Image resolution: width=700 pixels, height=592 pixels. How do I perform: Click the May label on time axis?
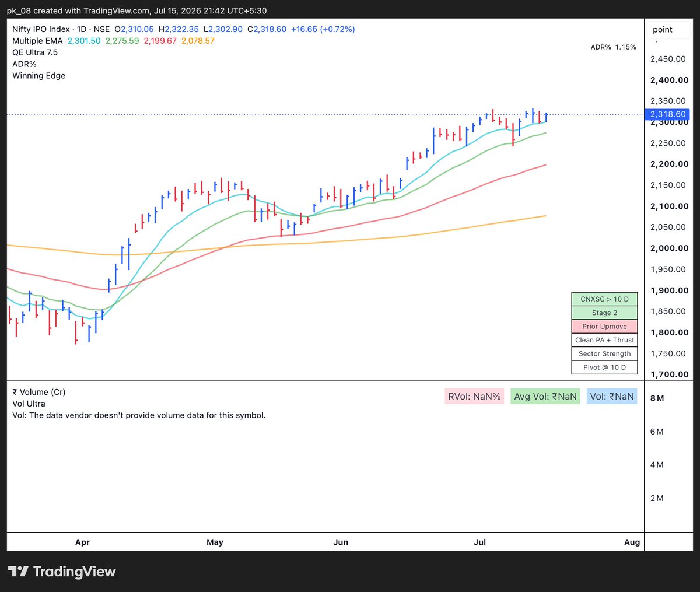pos(215,542)
